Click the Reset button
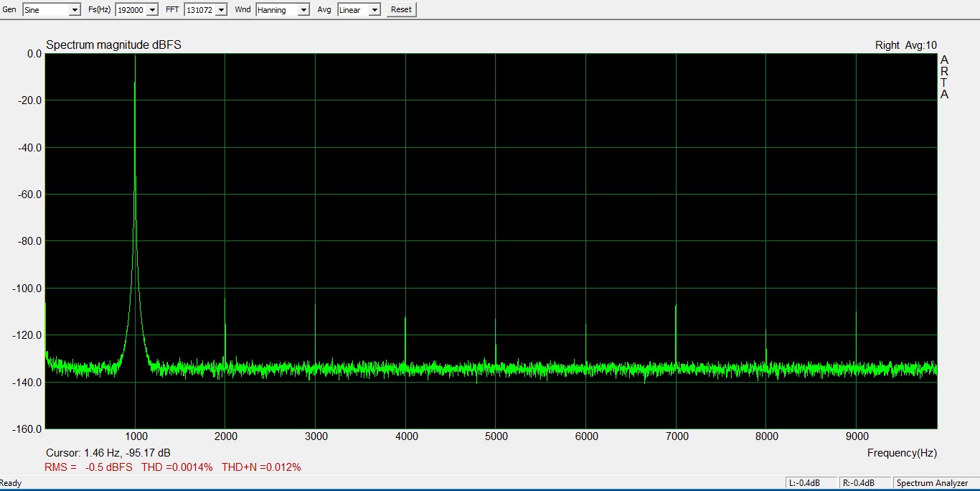This screenshot has width=980, height=491. tap(401, 9)
